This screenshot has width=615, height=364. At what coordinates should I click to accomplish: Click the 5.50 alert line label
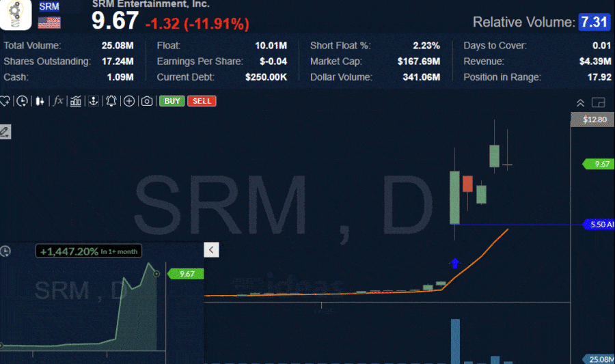click(x=599, y=225)
